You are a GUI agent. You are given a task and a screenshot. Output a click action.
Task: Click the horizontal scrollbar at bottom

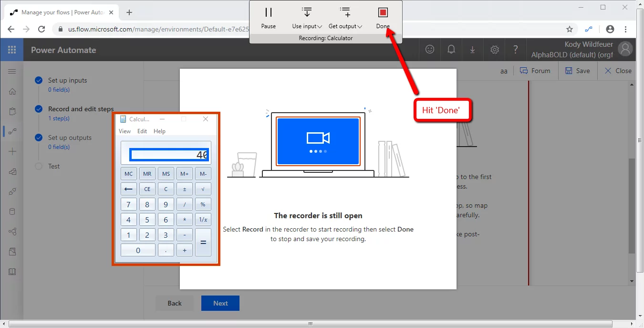310,324
